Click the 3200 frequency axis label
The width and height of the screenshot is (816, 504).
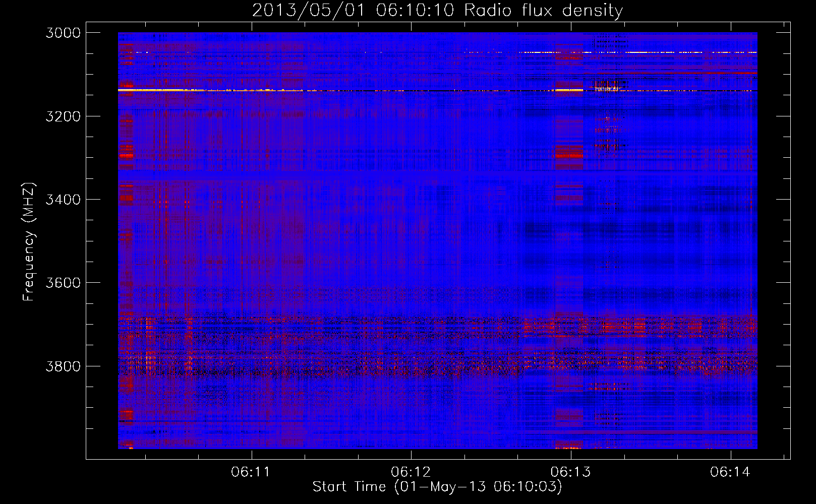pos(63,116)
